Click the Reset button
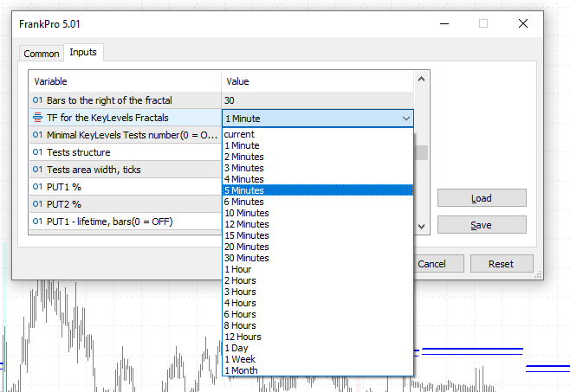The height and width of the screenshot is (392, 570). pyautogui.click(x=500, y=264)
